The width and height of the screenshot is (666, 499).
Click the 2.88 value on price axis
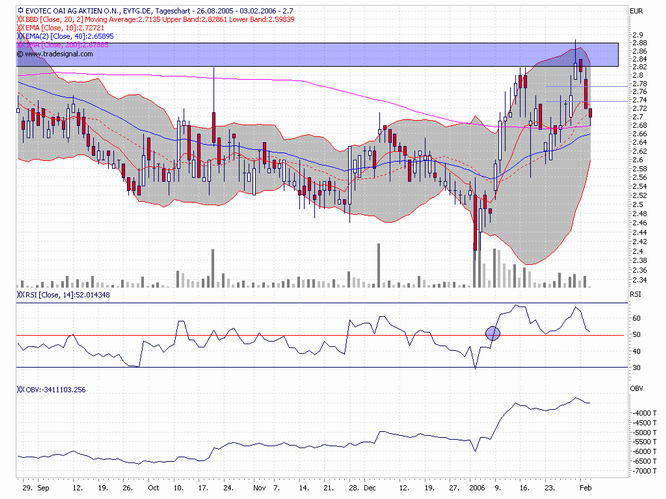point(639,42)
